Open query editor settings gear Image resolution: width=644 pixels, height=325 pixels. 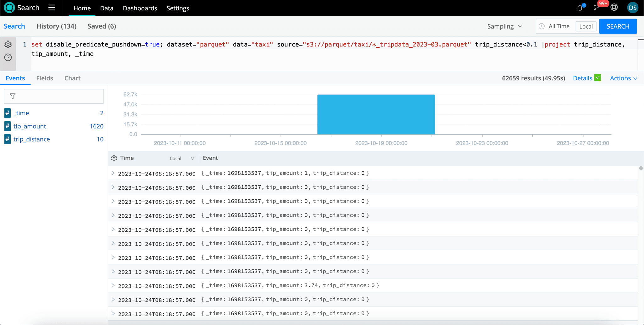(8, 44)
